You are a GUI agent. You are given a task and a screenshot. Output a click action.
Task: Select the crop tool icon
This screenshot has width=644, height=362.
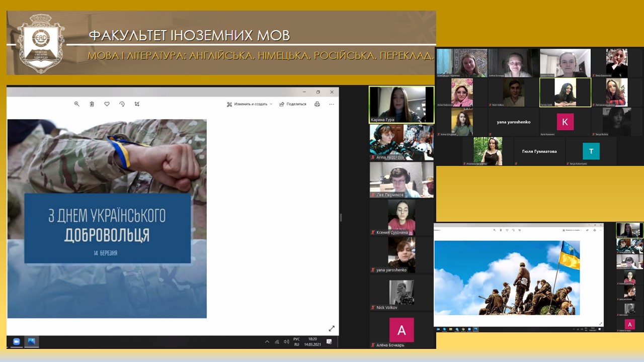pyautogui.click(x=137, y=104)
